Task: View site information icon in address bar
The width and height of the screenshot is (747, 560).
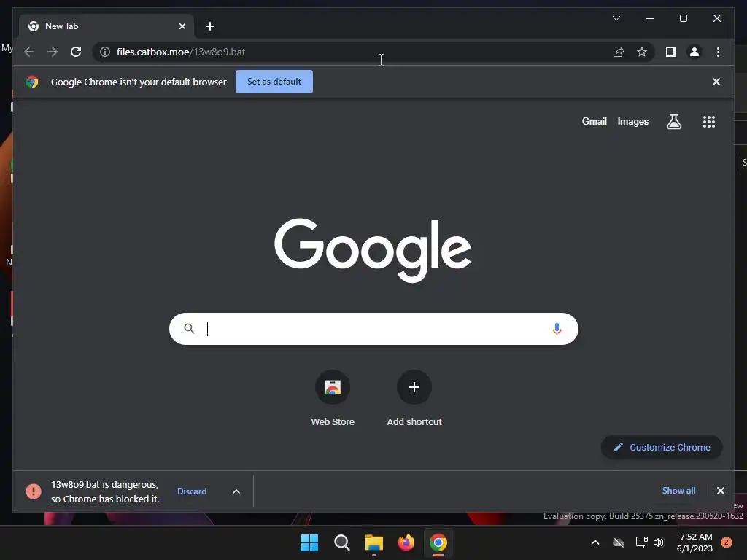Action: pyautogui.click(x=105, y=52)
